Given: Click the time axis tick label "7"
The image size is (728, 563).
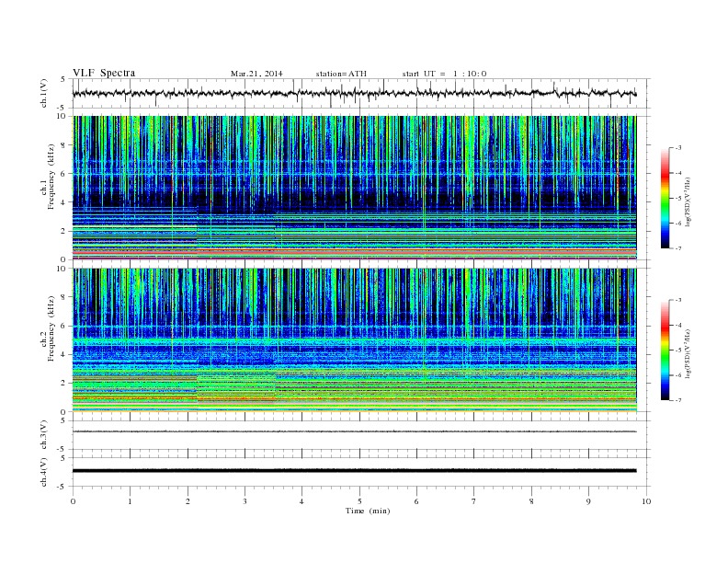Looking at the screenshot, I should point(474,501).
